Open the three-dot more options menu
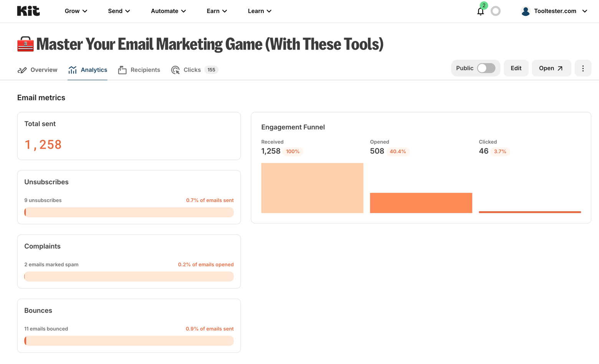Image resolution: width=599 pixels, height=364 pixels. (x=582, y=68)
